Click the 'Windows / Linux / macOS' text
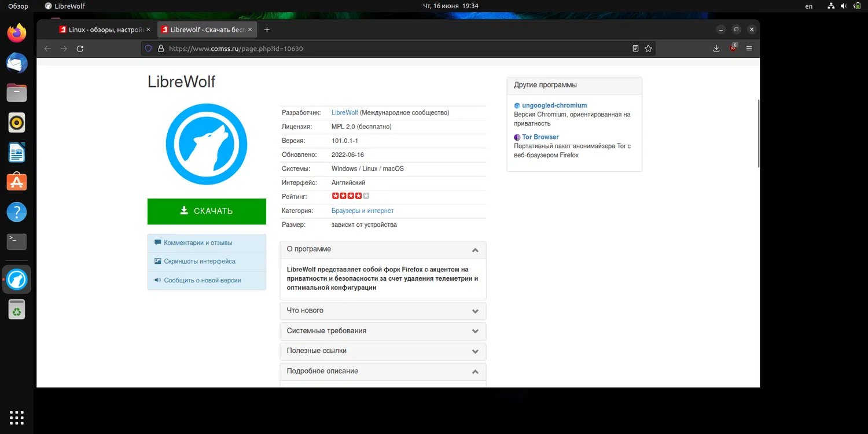 pos(367,169)
